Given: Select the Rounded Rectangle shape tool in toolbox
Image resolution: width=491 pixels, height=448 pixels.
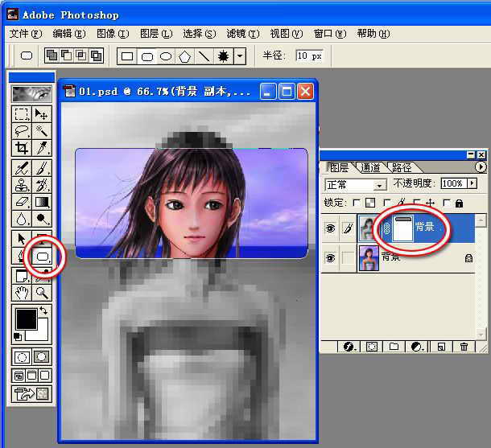Looking at the screenshot, I should tap(41, 256).
